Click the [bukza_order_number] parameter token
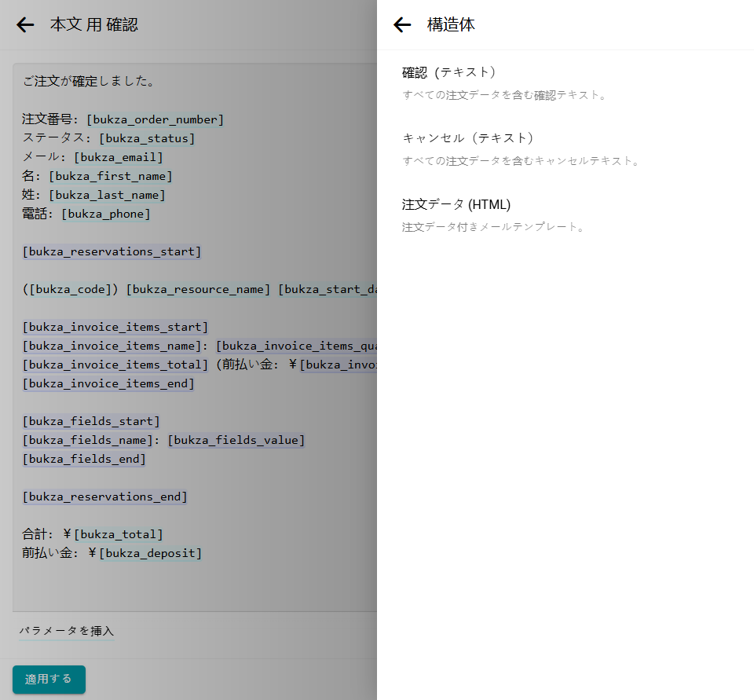Viewport: 754px width, 700px height. tap(156, 119)
